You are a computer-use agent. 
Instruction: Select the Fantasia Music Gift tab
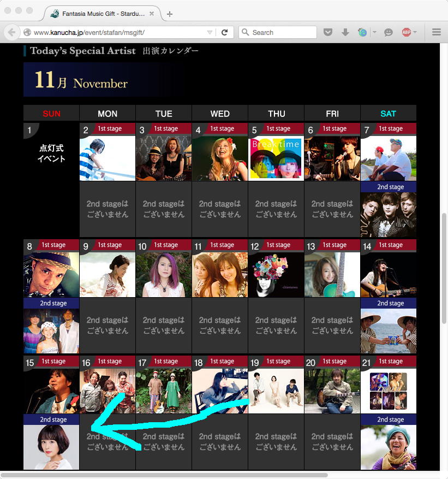click(x=103, y=14)
